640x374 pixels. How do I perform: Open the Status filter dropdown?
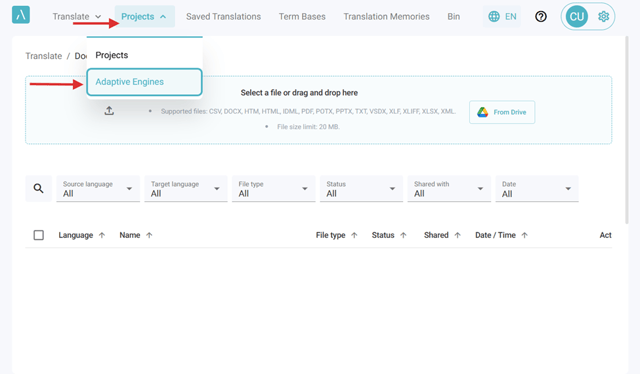point(361,189)
